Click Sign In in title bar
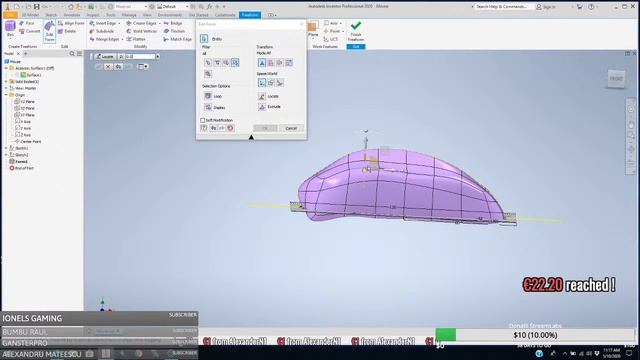The image size is (640, 360). (x=546, y=7)
